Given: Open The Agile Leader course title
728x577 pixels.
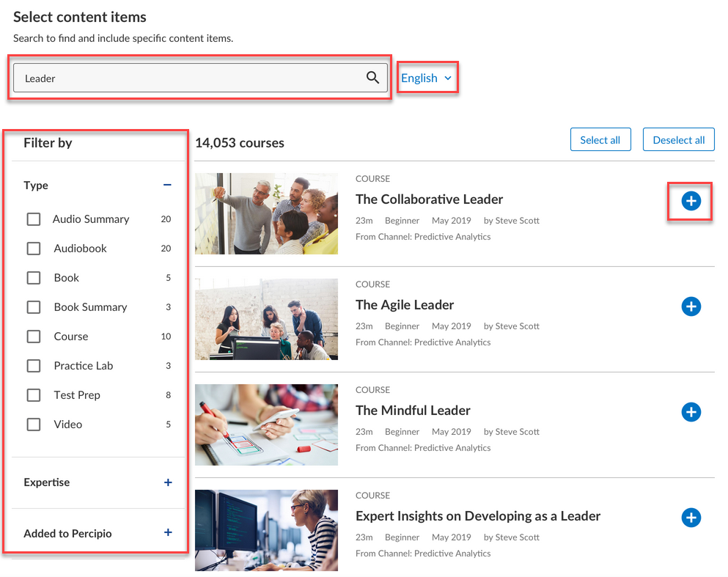Looking at the screenshot, I should 405,305.
